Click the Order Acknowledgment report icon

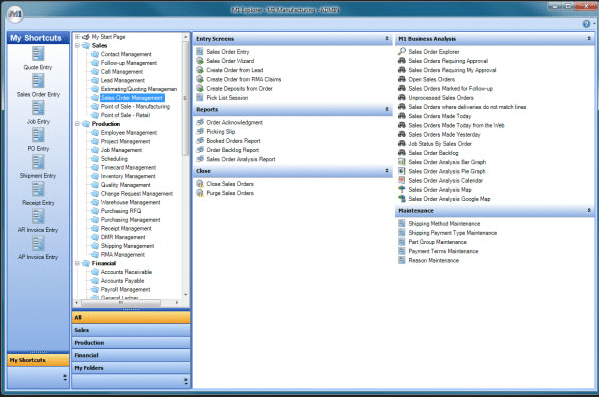point(199,122)
